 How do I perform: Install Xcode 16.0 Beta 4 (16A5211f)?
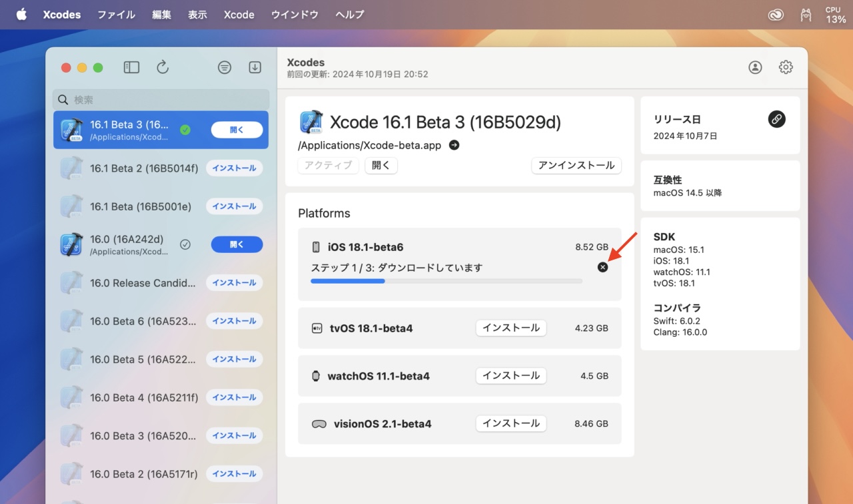point(234,397)
